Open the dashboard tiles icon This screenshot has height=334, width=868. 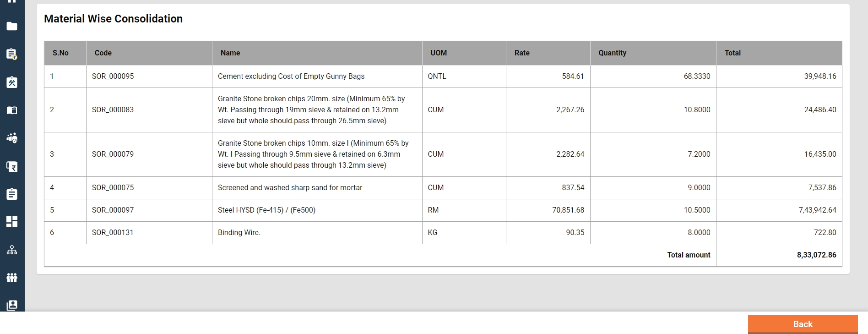coord(12,222)
